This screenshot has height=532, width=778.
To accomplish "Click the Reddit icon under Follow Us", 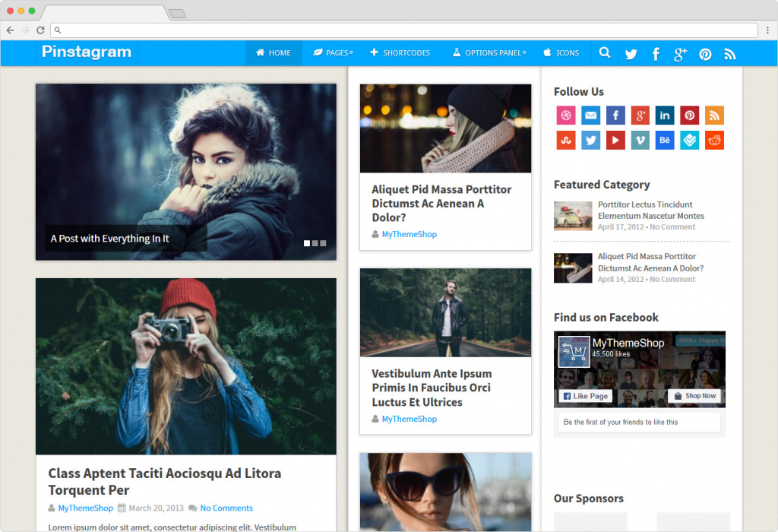I will [714, 140].
